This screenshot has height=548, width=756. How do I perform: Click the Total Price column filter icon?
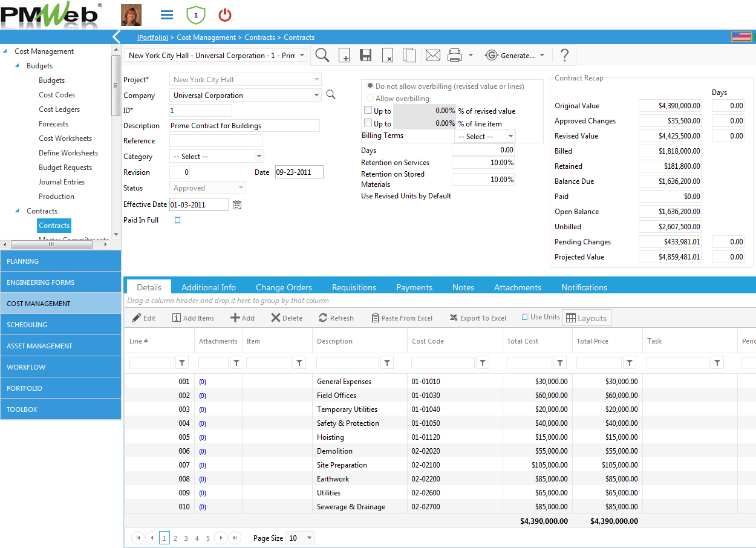tap(630, 362)
